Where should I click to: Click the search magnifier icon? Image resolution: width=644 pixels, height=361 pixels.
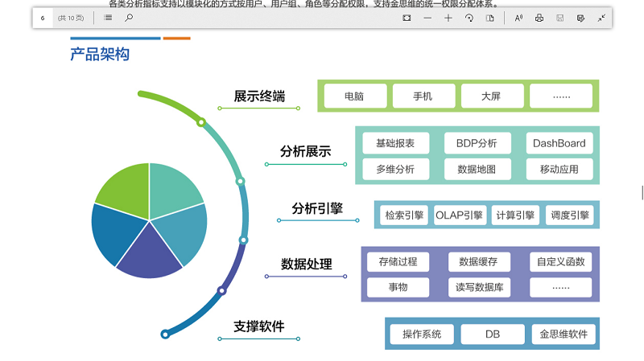129,18
